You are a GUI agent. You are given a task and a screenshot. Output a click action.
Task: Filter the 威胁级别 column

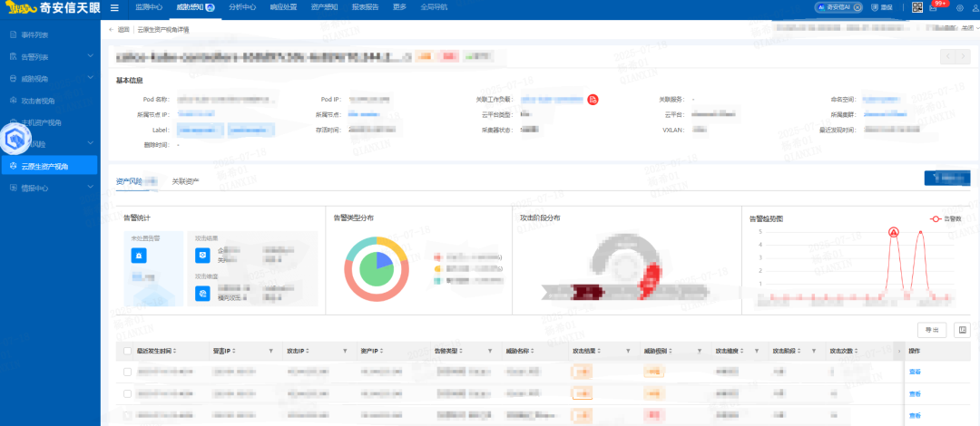coord(700,351)
